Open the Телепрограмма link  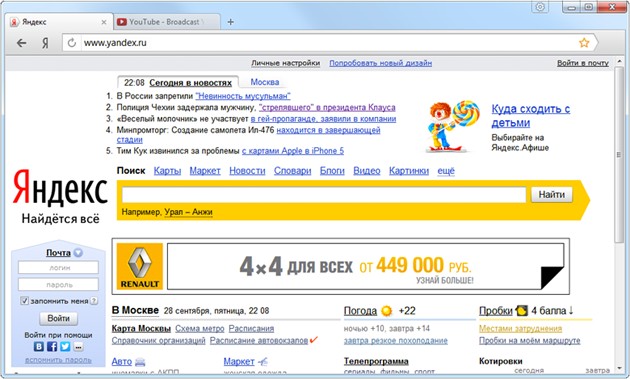coord(376,361)
